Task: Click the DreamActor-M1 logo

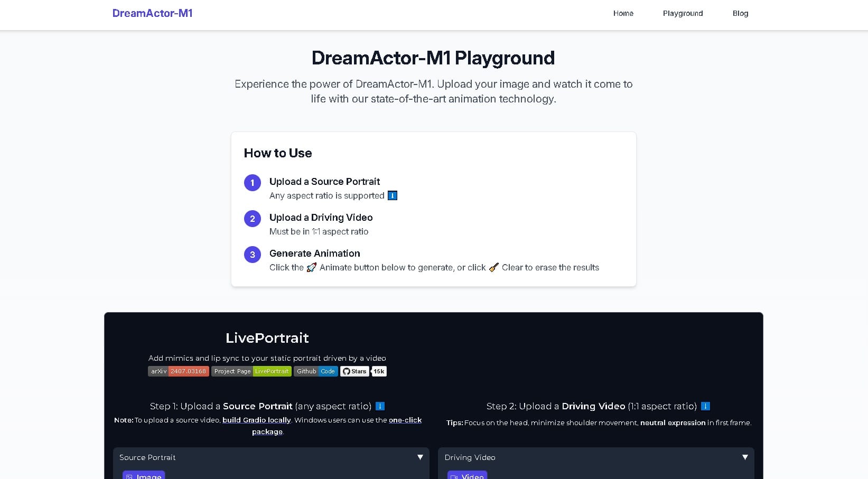Action: point(152,13)
